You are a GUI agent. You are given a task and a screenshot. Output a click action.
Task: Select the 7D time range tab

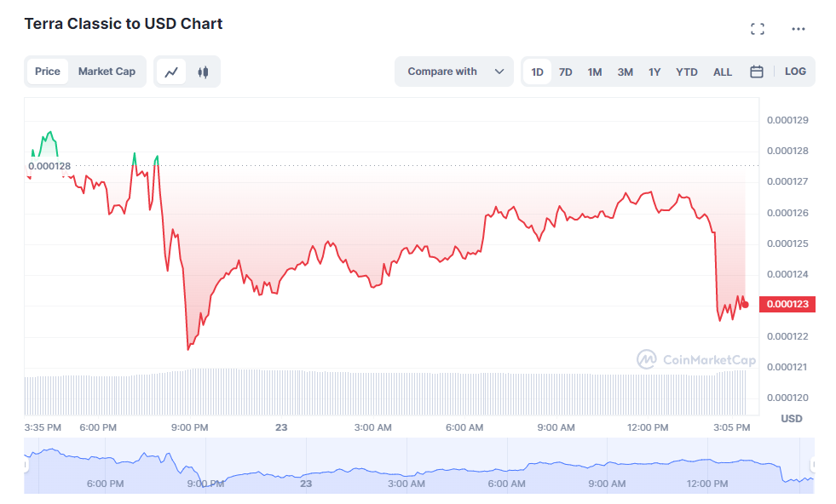(566, 72)
